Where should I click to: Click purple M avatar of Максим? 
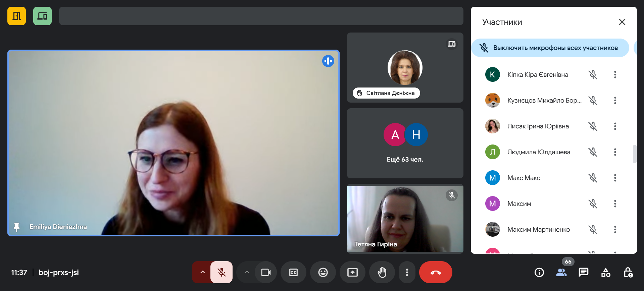coord(492,203)
